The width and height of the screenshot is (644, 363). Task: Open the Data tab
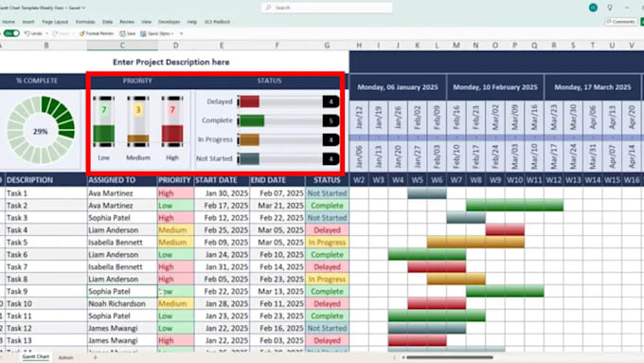tap(108, 22)
